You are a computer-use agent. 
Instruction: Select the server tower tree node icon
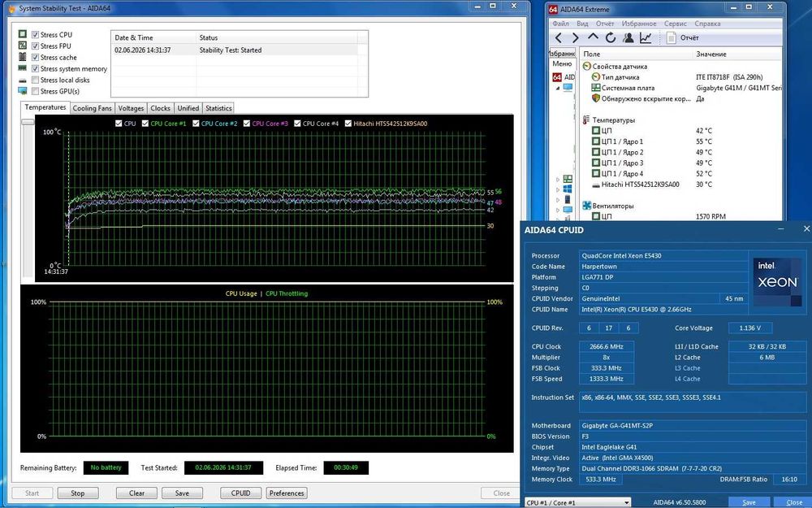coord(568,200)
